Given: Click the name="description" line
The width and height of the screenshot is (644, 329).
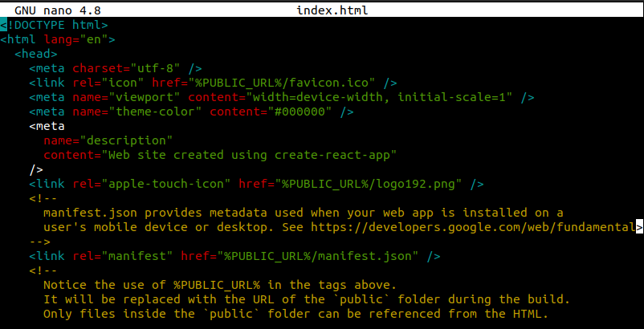Looking at the screenshot, I should tap(108, 140).
